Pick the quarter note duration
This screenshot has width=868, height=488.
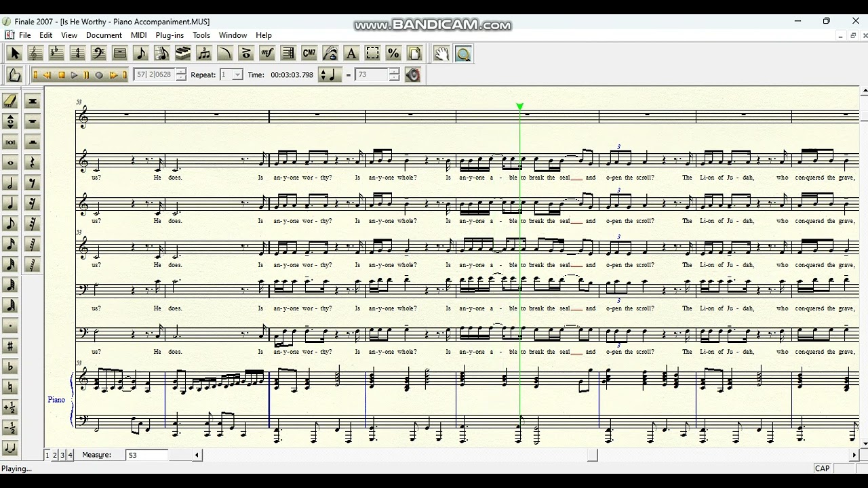[10, 203]
